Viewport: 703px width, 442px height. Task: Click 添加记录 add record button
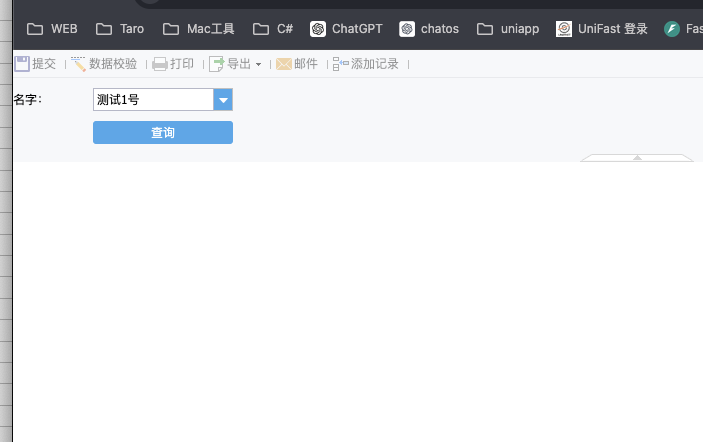point(365,64)
